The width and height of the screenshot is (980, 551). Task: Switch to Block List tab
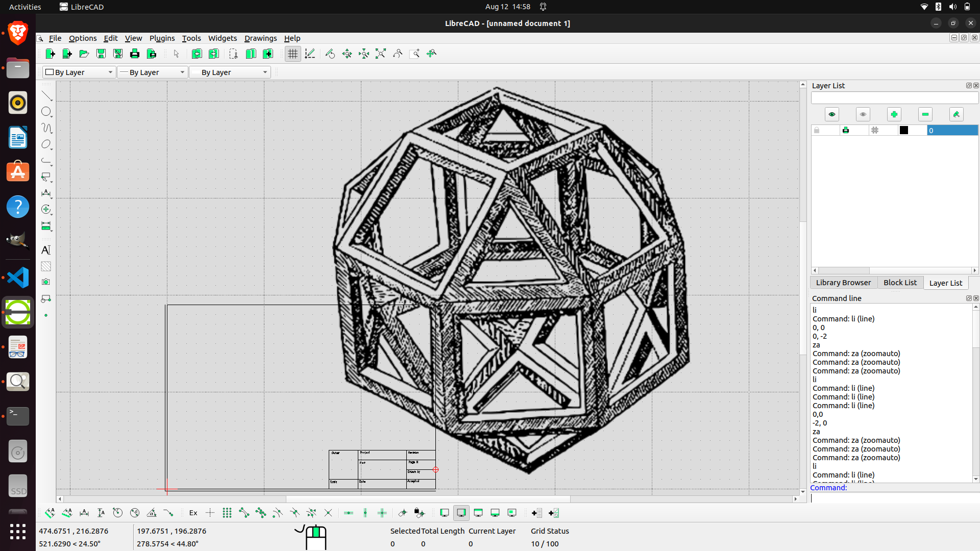tap(900, 283)
